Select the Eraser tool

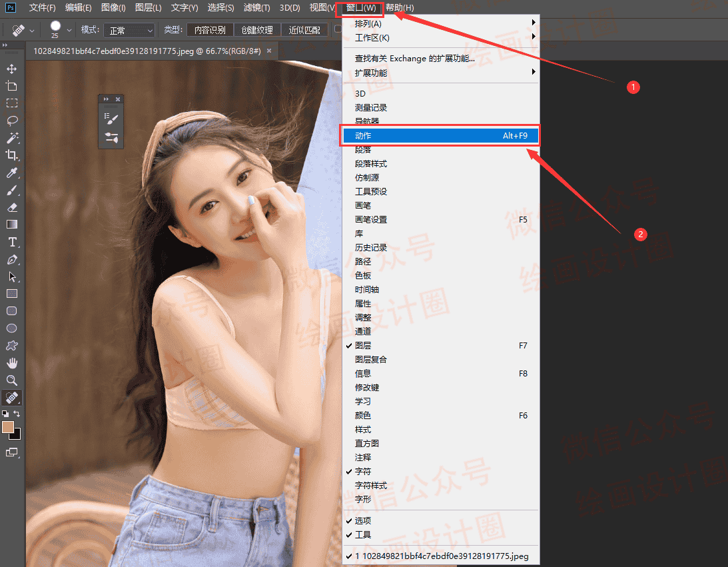[11, 207]
